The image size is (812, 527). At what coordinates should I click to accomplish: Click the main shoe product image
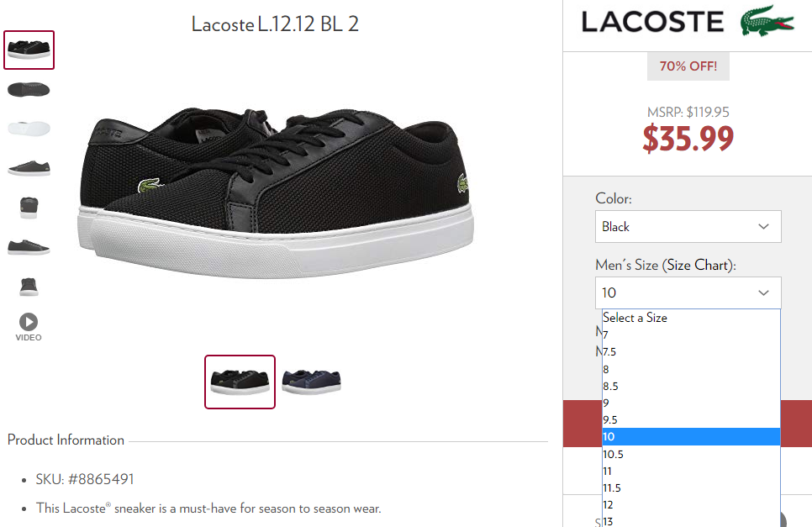click(275, 192)
